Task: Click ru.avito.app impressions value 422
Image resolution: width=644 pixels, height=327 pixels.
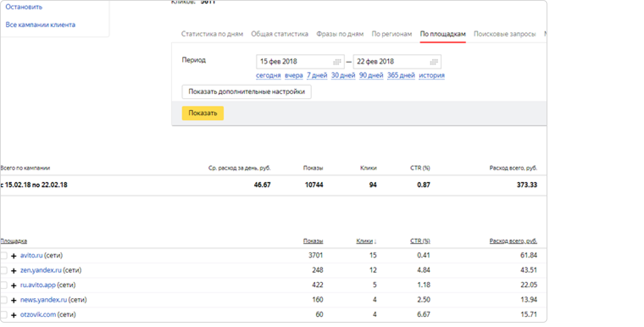Action: click(x=318, y=285)
